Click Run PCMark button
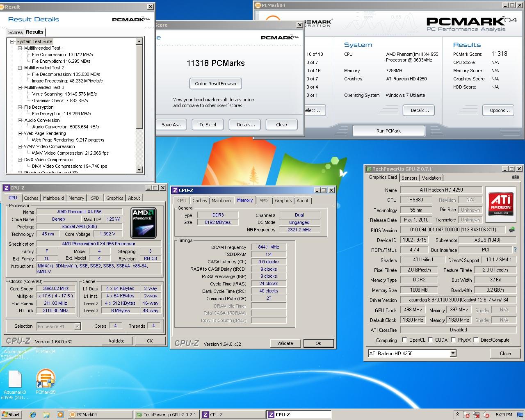 point(388,131)
